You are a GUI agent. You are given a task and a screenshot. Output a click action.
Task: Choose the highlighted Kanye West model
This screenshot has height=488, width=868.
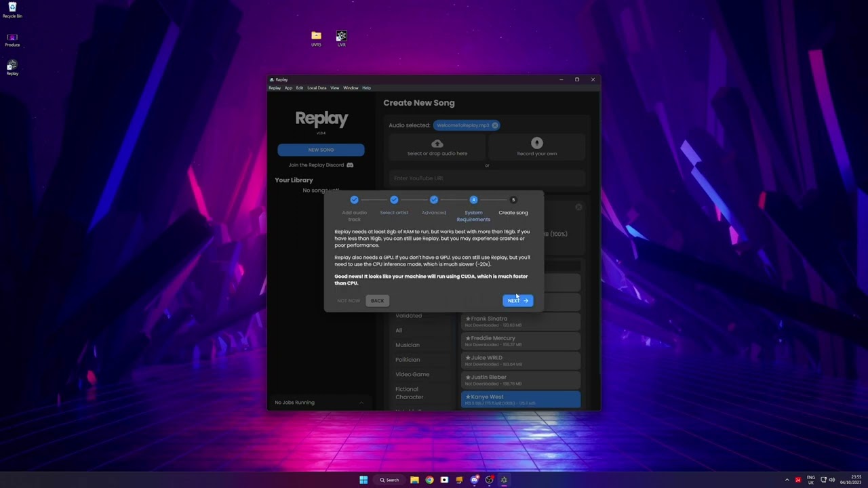click(521, 400)
